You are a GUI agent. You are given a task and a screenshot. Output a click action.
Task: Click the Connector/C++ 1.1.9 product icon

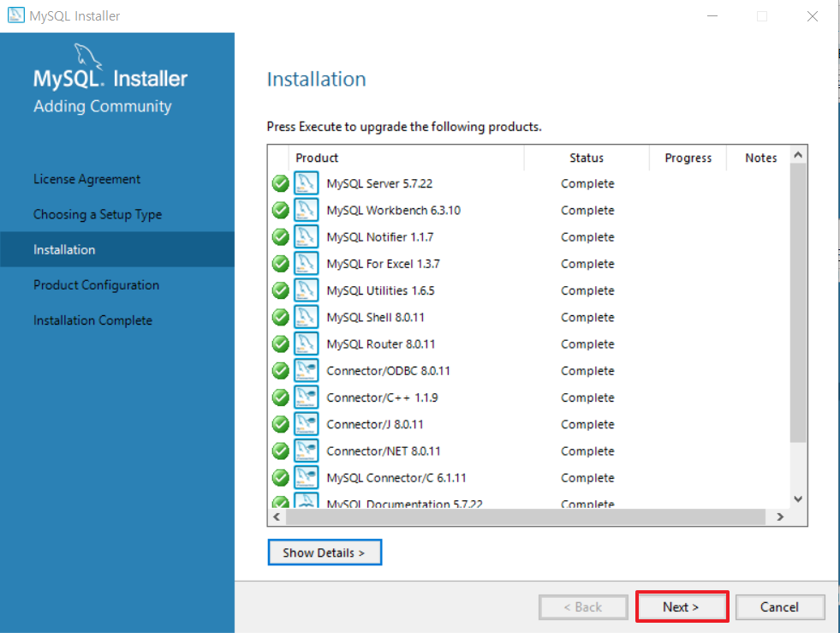click(x=307, y=397)
